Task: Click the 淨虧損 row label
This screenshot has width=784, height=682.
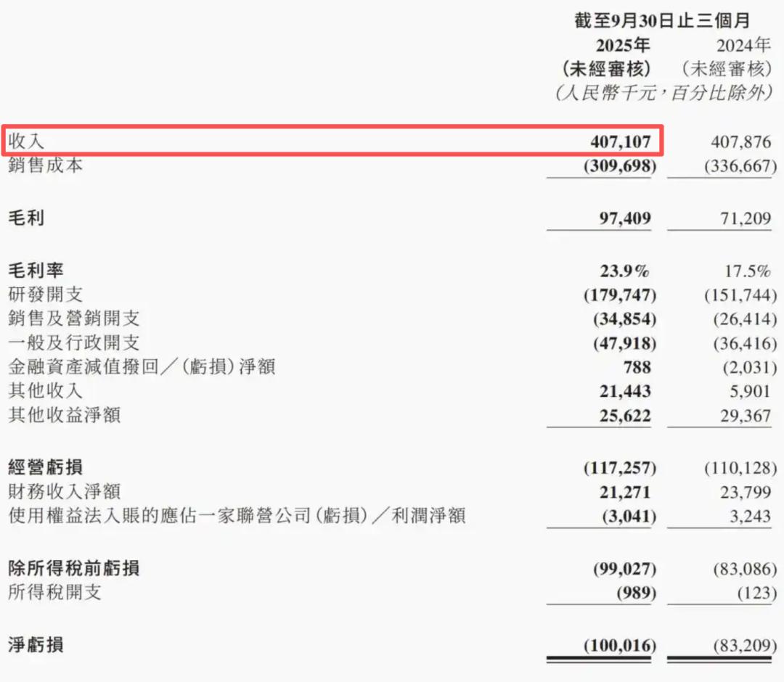Action: (x=36, y=644)
